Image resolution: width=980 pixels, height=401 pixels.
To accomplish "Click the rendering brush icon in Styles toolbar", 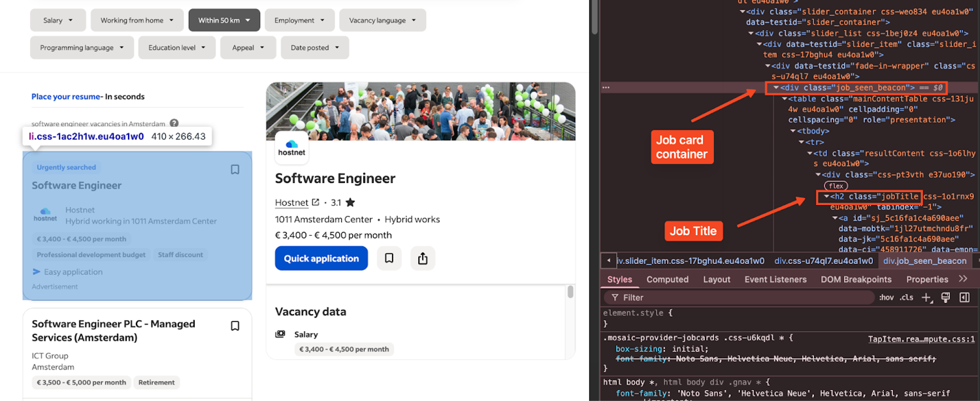I will coord(945,297).
